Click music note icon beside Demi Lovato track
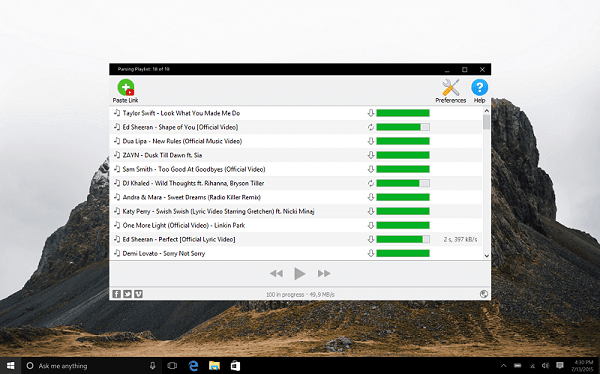 point(117,253)
